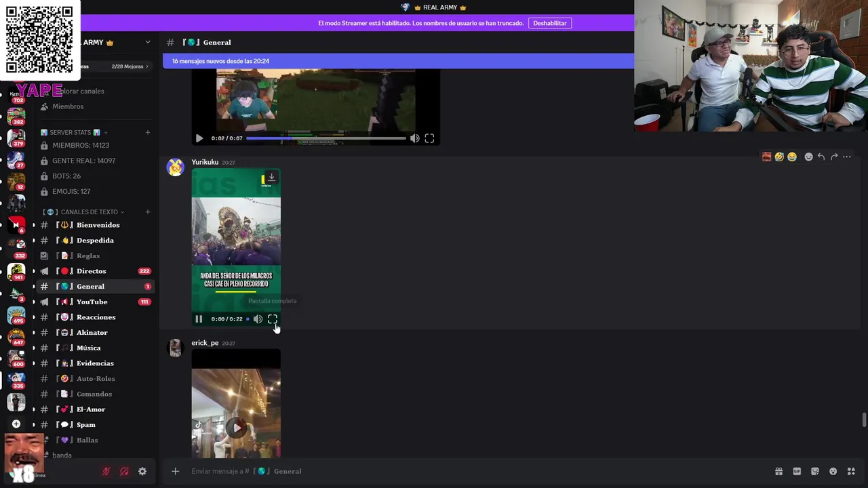Screen dimensions: 868x488
Task: Collapse the CANALES DE TEXTO category
Action: tap(83, 211)
